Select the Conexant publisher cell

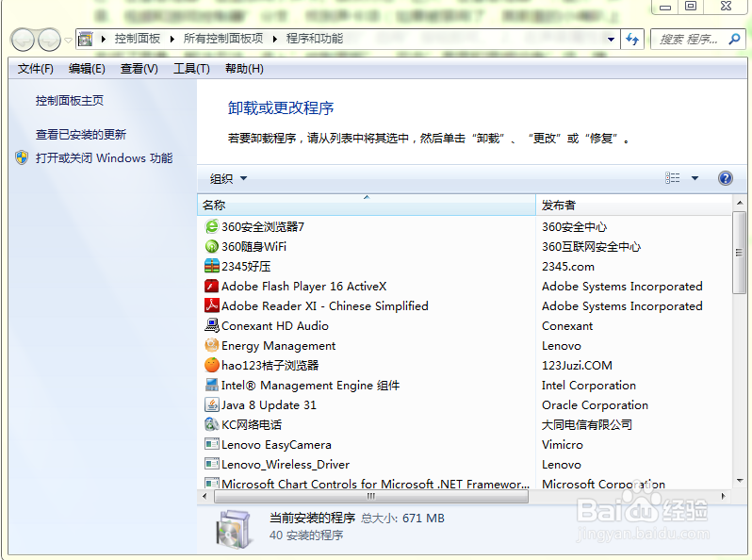(x=567, y=326)
